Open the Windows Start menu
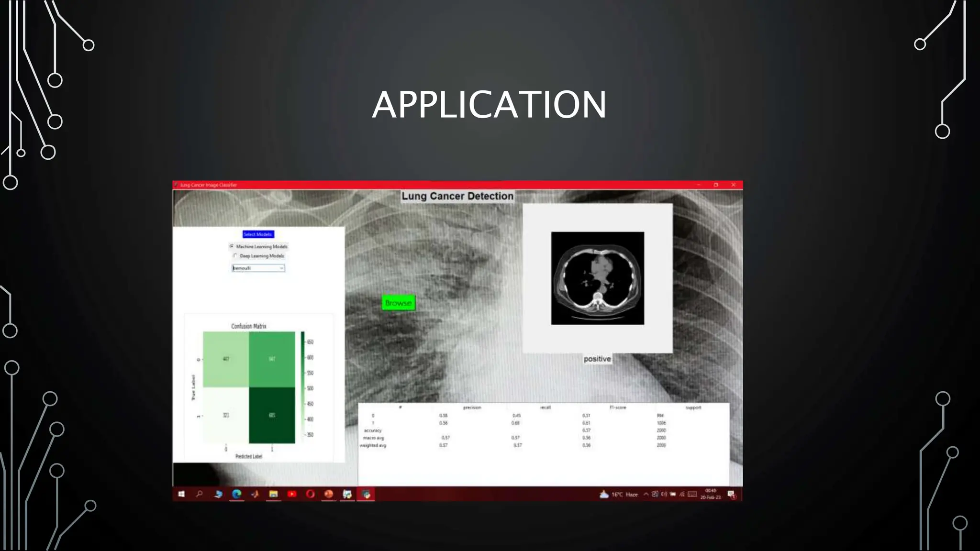The width and height of the screenshot is (980, 551). [181, 494]
